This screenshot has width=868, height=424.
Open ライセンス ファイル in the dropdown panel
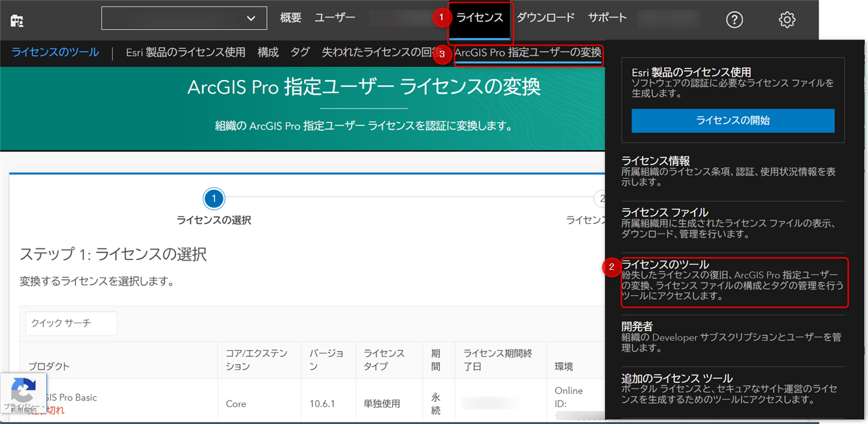[665, 213]
